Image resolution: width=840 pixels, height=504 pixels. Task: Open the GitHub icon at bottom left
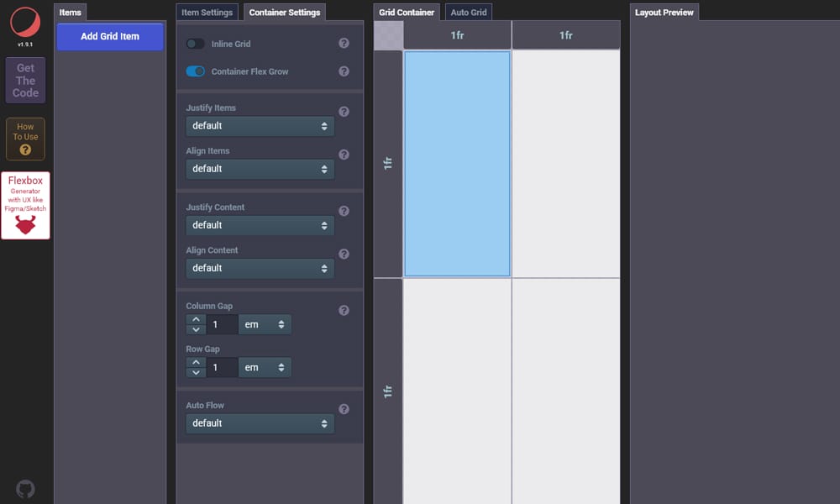tap(25, 488)
